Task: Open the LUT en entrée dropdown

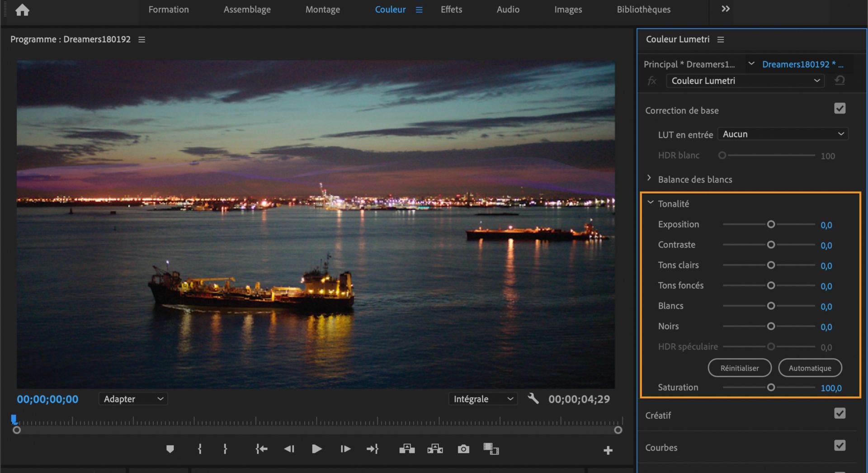Action: point(783,134)
